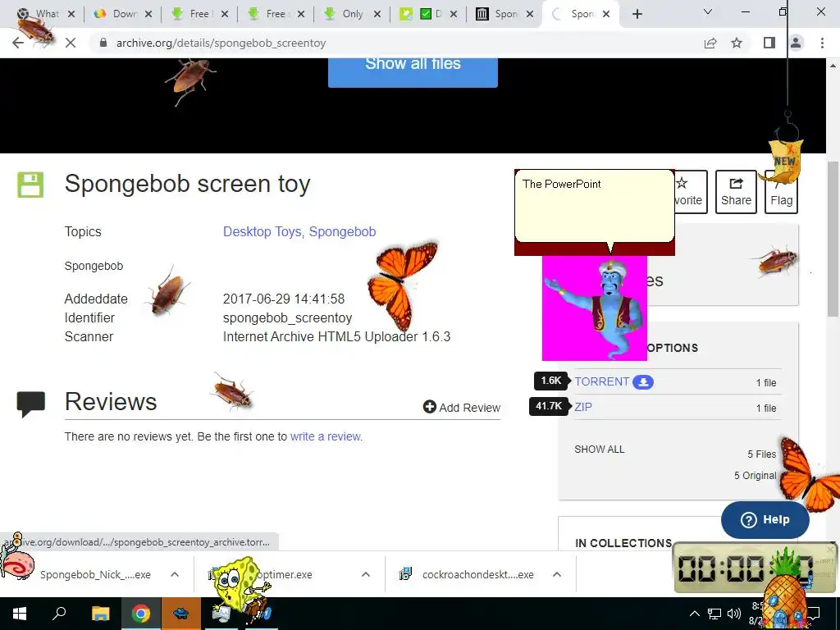Open the tab search chevron

(708, 11)
